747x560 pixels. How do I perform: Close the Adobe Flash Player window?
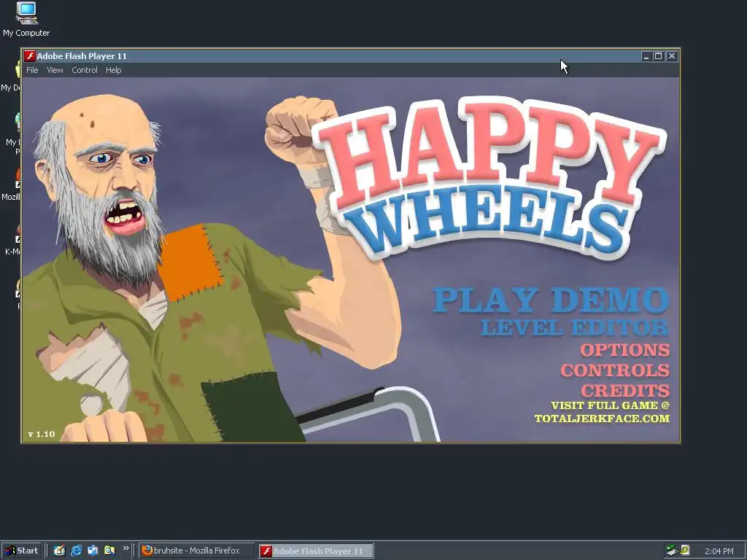click(x=672, y=56)
